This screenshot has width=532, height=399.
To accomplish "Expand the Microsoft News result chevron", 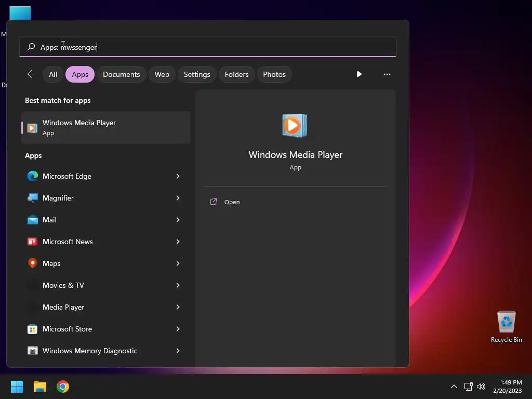I will (178, 242).
